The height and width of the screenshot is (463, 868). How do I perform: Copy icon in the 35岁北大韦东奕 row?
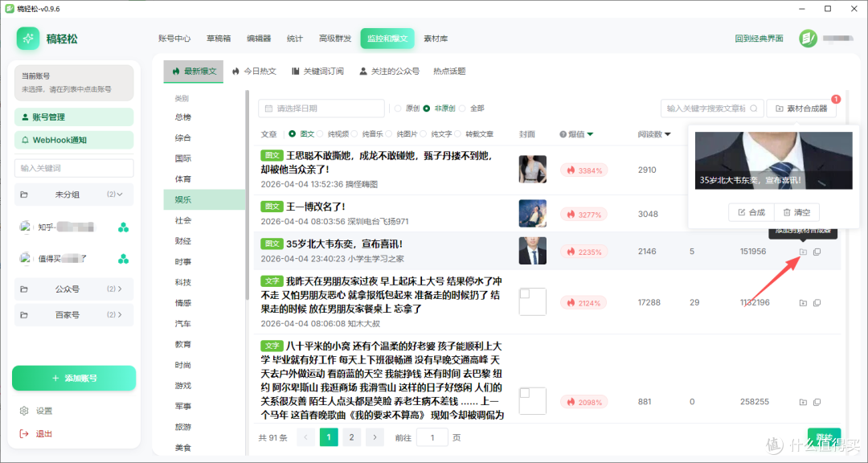817,252
